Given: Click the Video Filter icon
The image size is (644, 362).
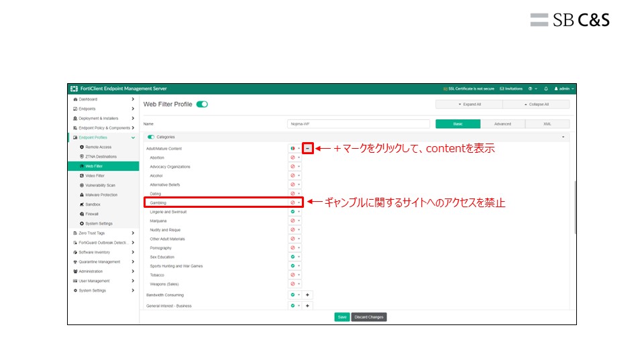Looking at the screenshot, I should coord(82,176).
